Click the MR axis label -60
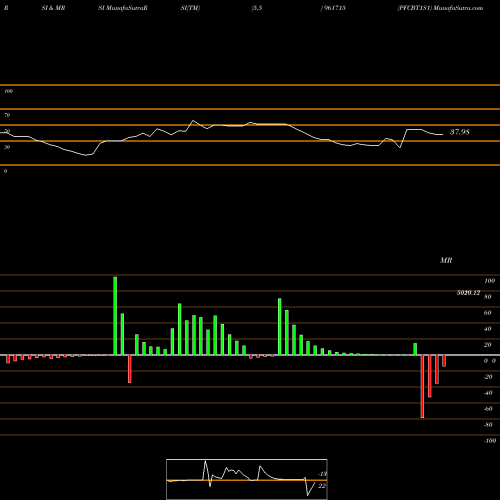 [488, 409]
